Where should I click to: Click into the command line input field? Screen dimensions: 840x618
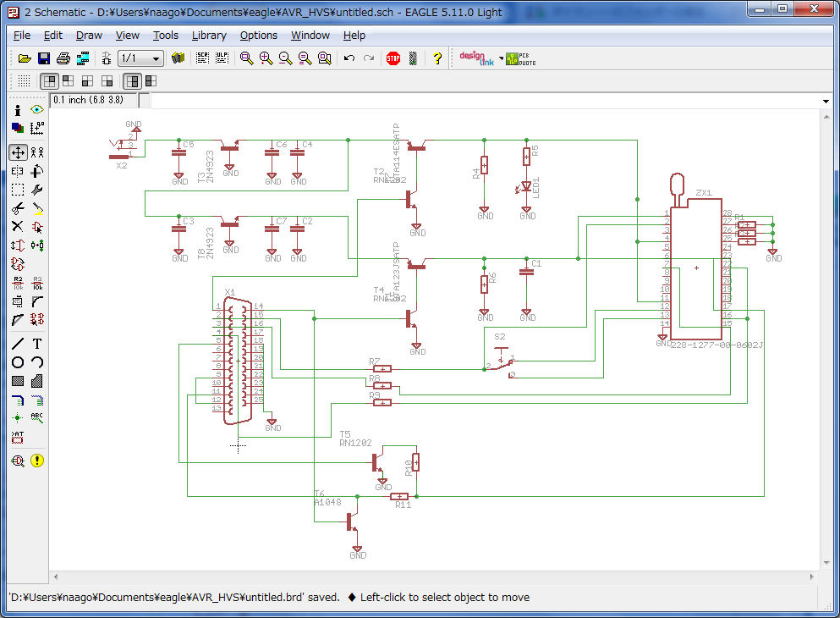tap(485, 101)
